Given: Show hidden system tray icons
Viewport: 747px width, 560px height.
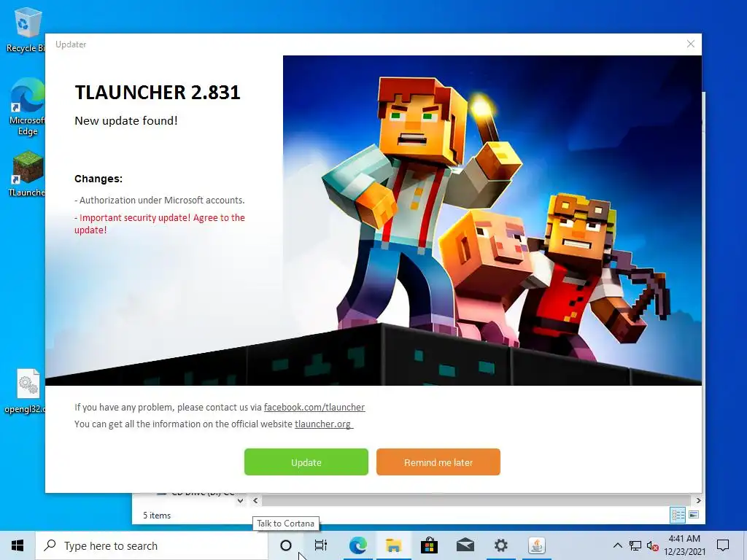Looking at the screenshot, I should (x=617, y=545).
